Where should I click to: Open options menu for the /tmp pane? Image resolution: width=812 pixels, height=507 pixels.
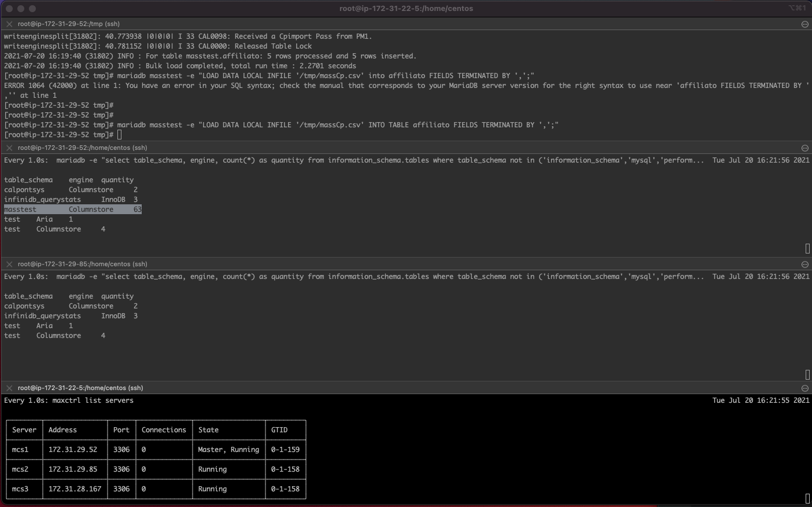[x=804, y=24]
